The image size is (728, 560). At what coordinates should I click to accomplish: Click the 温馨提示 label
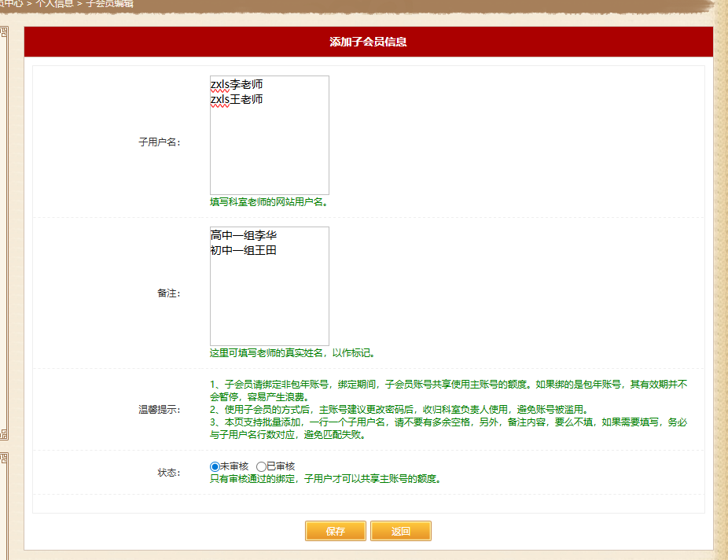click(x=160, y=410)
